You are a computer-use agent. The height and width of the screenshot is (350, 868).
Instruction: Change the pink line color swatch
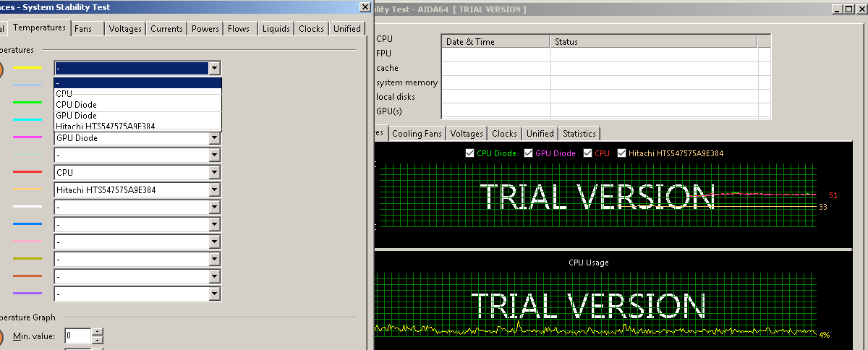coord(27,242)
